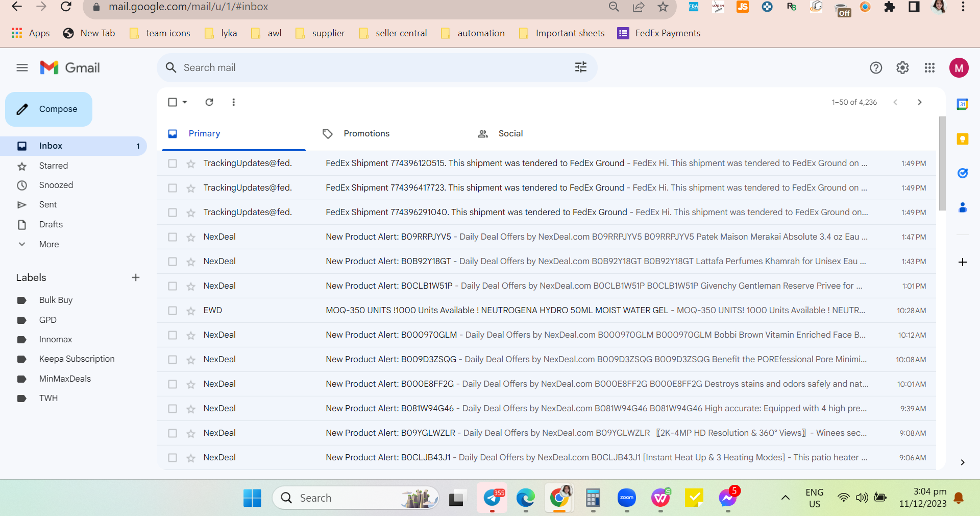Open the Settings gear icon
The width and height of the screenshot is (980, 516).
[x=902, y=67]
